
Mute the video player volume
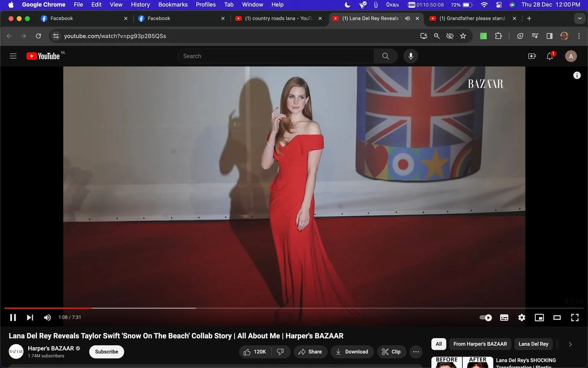[x=47, y=317]
